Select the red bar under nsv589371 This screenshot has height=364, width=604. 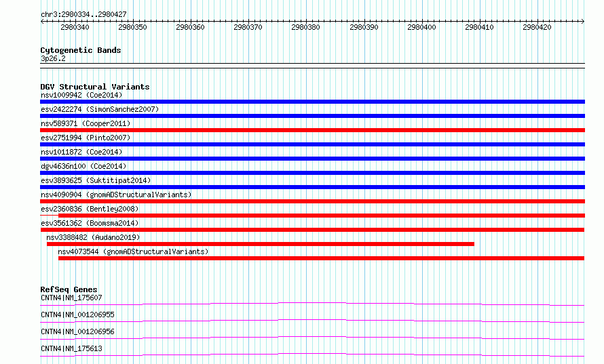tap(312, 130)
